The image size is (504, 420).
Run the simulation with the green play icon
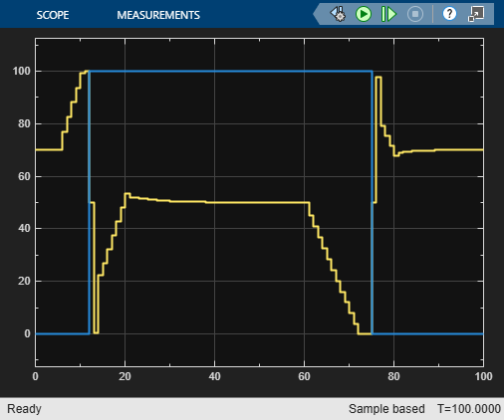click(x=364, y=14)
